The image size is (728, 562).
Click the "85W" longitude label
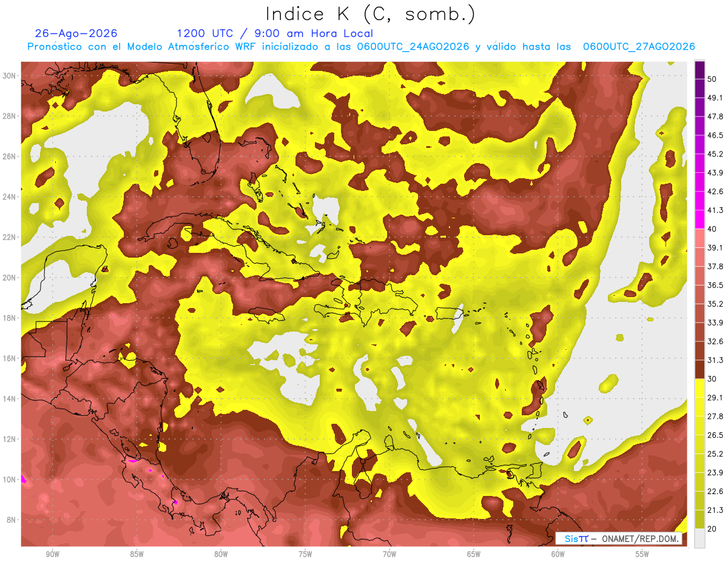click(x=136, y=554)
